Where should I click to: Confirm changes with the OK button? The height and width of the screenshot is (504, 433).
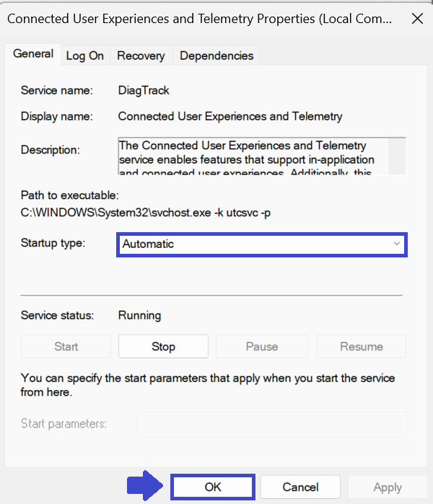click(x=213, y=487)
